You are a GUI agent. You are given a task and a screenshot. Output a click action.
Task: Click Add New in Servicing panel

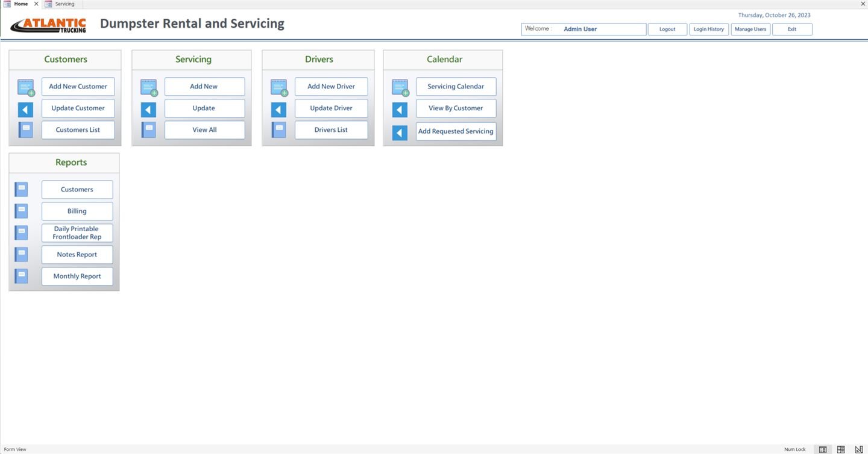point(204,86)
